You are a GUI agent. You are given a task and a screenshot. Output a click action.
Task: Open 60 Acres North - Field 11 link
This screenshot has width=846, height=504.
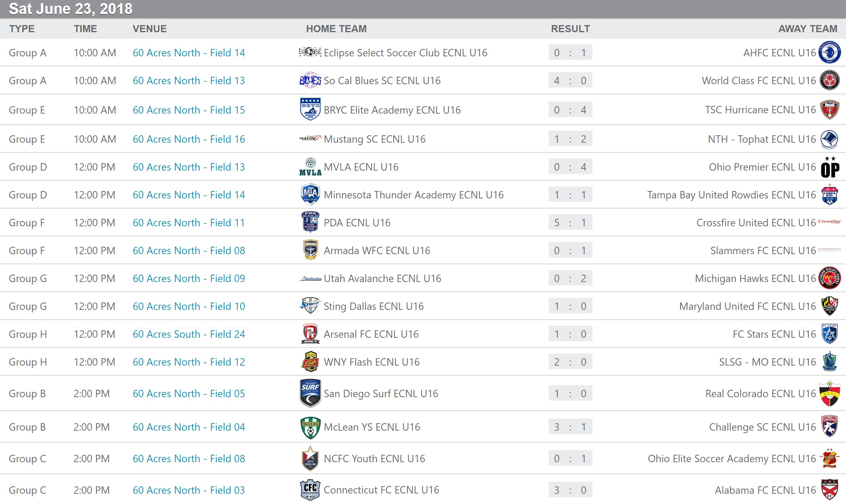189,223
